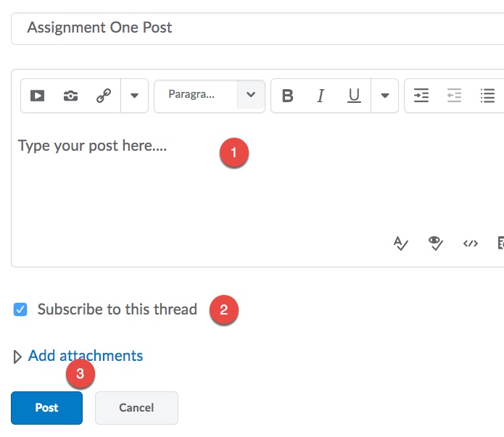Apply underline formatting
The image size is (504, 437).
pos(354,96)
